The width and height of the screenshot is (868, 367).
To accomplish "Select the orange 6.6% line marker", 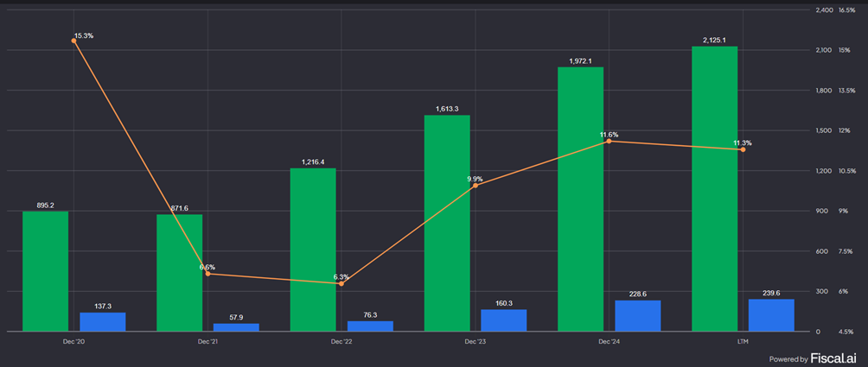I will pyautogui.click(x=207, y=274).
